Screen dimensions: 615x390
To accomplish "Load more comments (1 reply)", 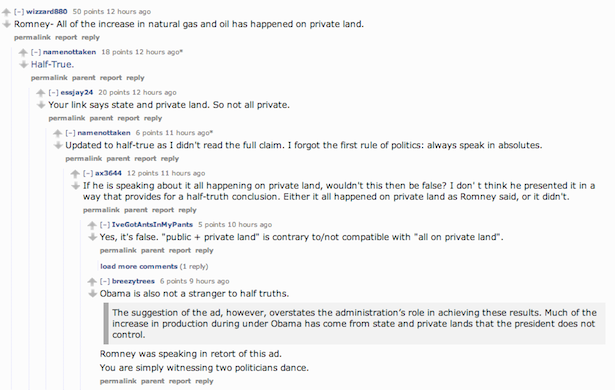I will (154, 267).
